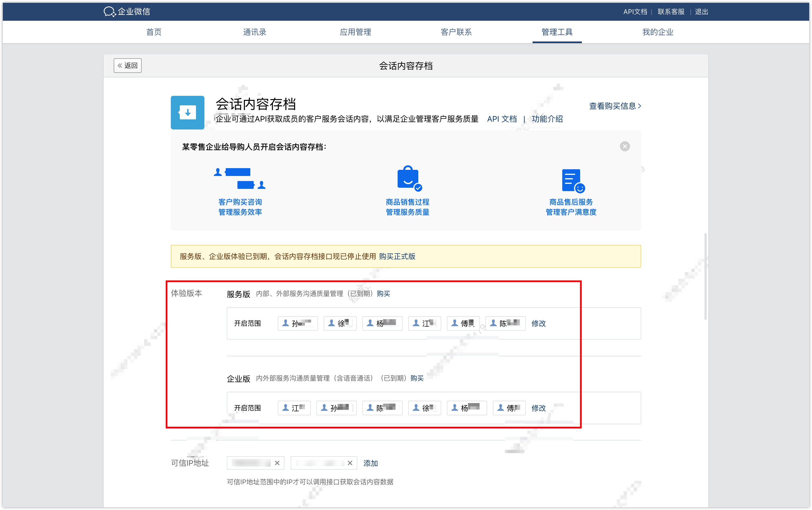Viewport: 812px width, 510px height.
Task: Select member 江 in 企业版 range
Action: [294, 408]
